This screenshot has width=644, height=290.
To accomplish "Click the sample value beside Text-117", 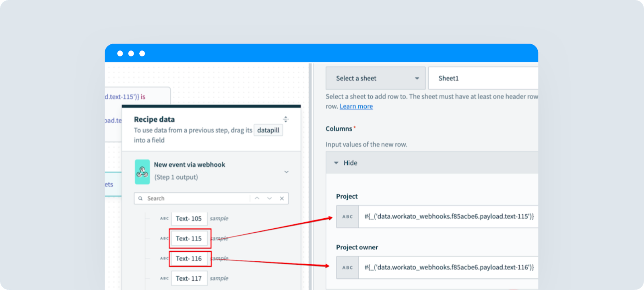I will (x=219, y=278).
